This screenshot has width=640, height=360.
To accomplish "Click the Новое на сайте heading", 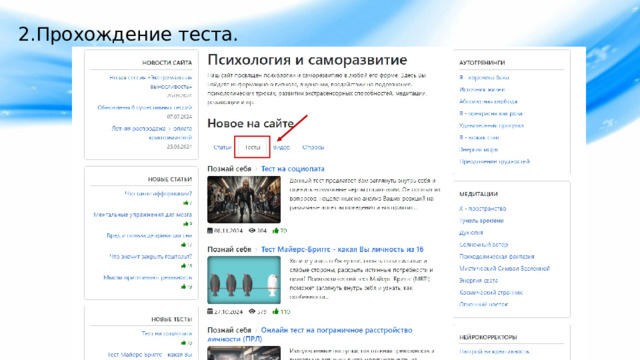I will pyautogui.click(x=250, y=123).
